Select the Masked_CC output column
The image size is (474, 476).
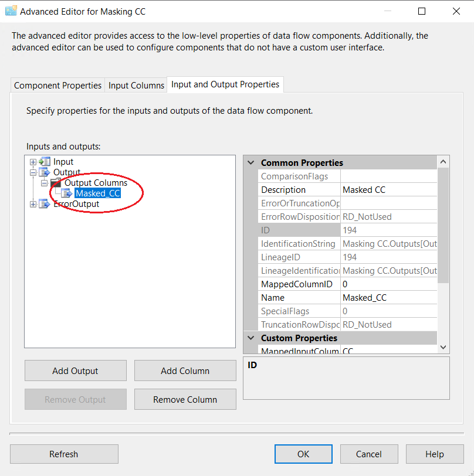(x=98, y=193)
